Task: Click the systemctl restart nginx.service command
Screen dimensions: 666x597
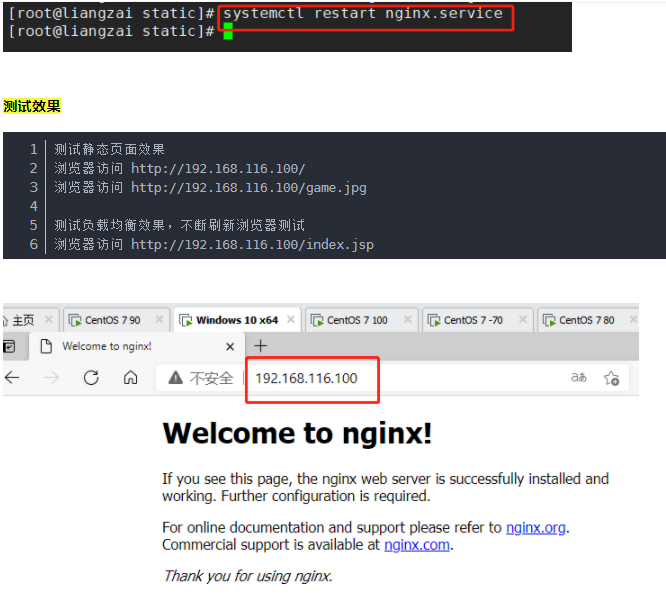Action: pyautogui.click(x=363, y=14)
